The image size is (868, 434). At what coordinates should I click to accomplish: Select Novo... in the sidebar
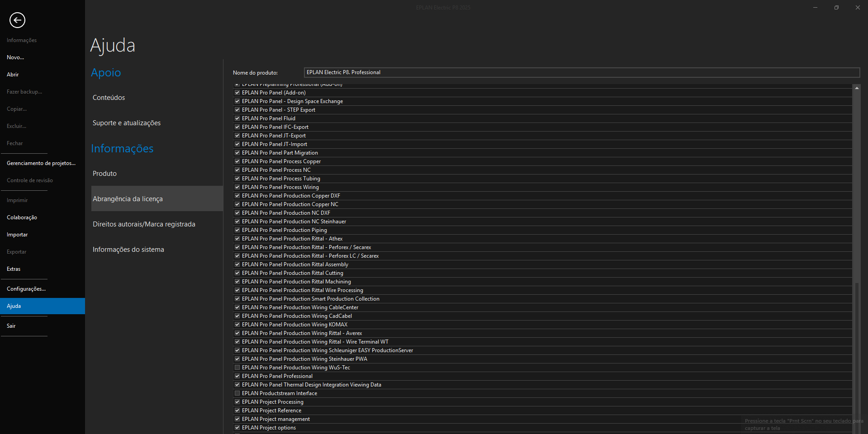[x=15, y=57]
